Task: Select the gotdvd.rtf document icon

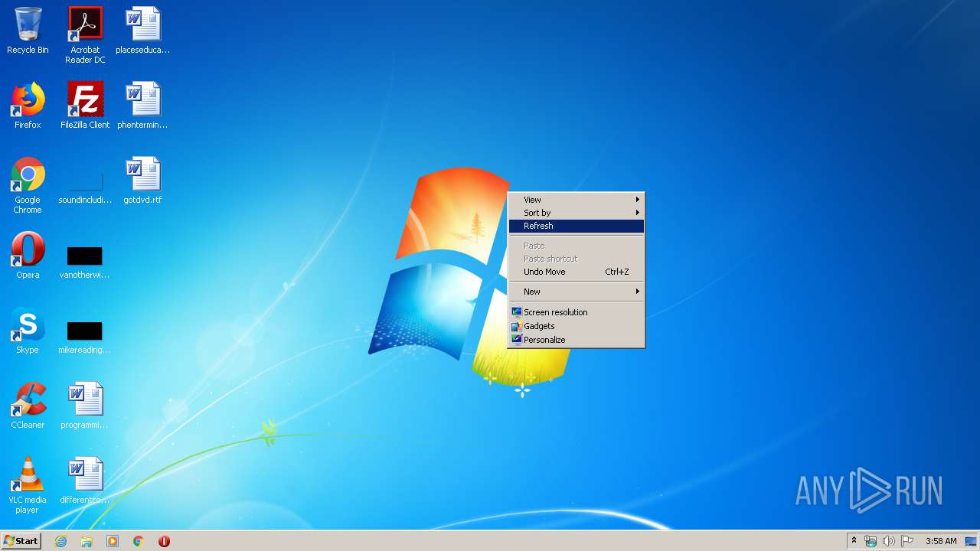Action: pyautogui.click(x=143, y=181)
